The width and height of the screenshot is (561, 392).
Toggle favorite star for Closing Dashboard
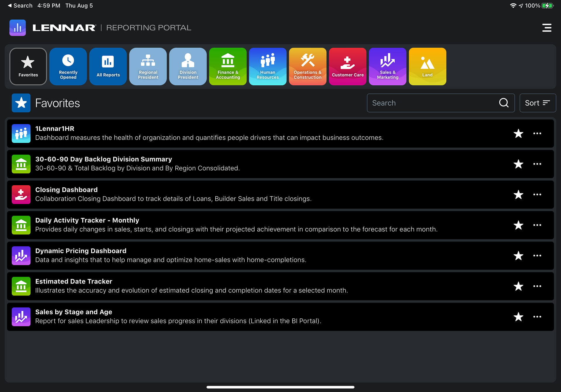tap(518, 195)
